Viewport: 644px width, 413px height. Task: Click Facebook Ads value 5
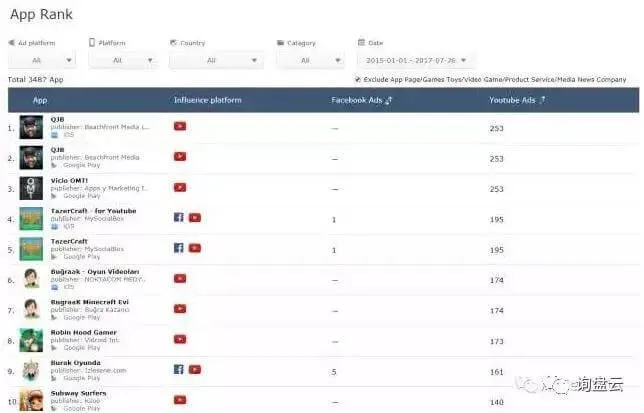[x=334, y=372]
